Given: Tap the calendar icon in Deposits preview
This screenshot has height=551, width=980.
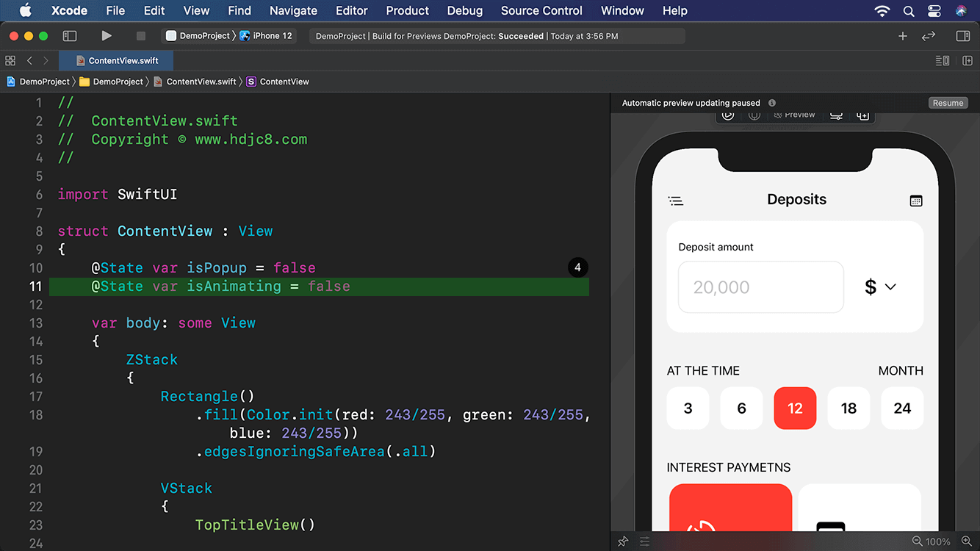Looking at the screenshot, I should (x=915, y=201).
